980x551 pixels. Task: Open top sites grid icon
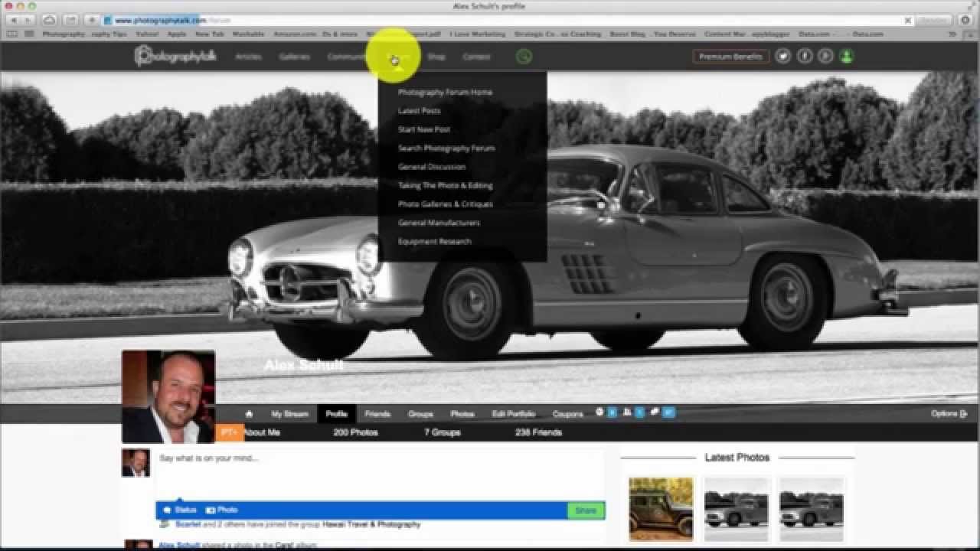point(29,34)
